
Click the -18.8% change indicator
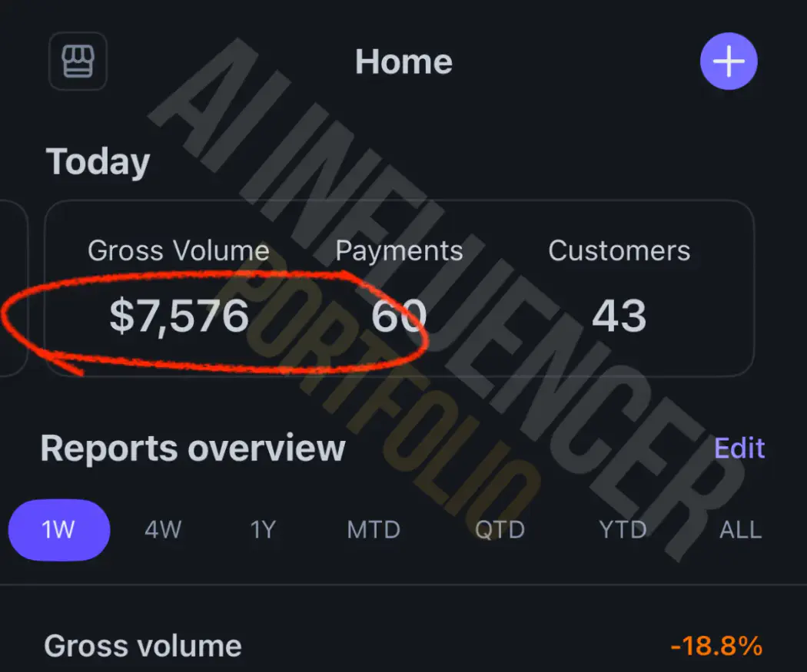pos(716,646)
